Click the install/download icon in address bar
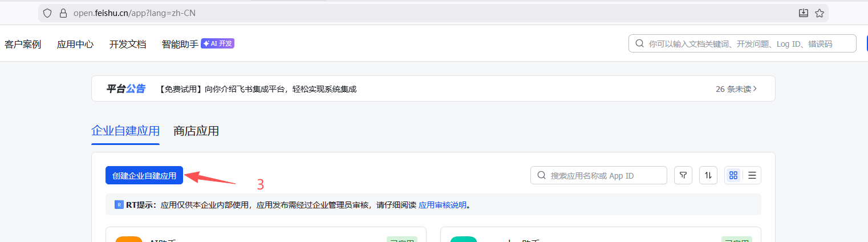Screen dimensions: 868x242 coord(804,13)
